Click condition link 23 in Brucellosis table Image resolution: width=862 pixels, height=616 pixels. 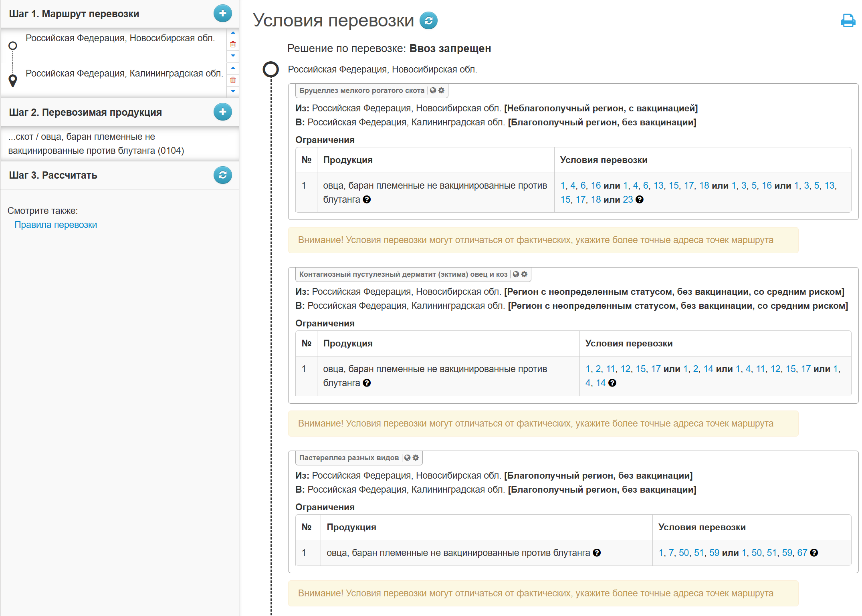628,199
